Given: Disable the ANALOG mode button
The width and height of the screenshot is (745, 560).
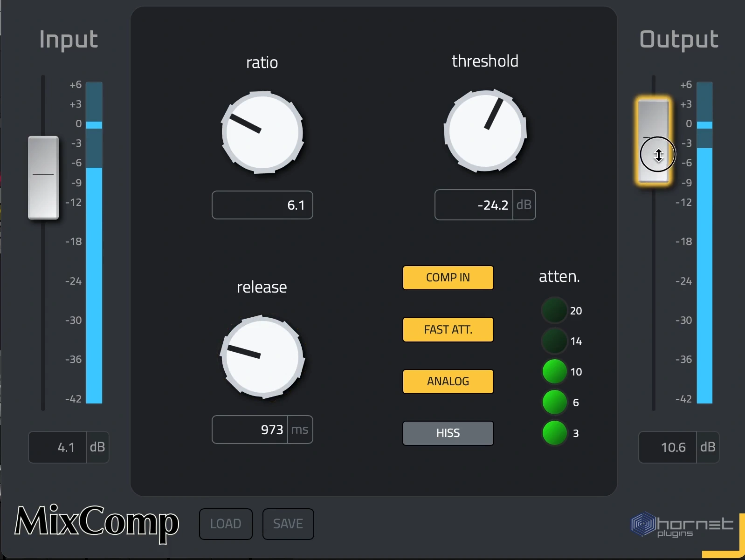Looking at the screenshot, I should (448, 382).
